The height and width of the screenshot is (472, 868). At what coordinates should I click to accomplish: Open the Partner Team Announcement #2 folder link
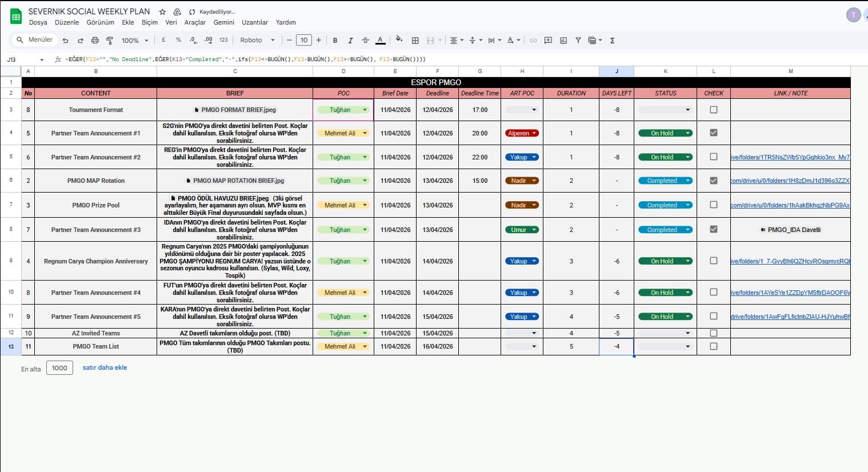790,157
